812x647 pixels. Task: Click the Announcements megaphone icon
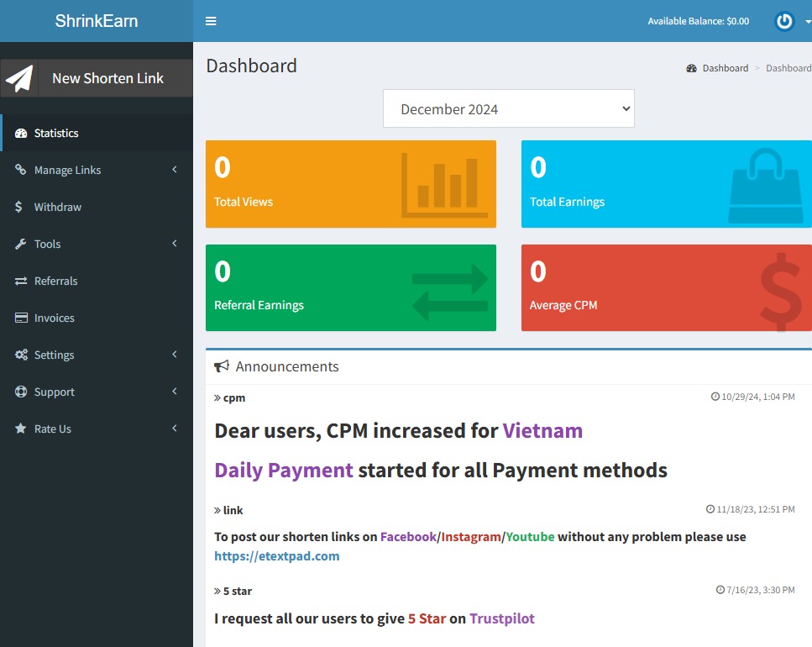tap(222, 365)
